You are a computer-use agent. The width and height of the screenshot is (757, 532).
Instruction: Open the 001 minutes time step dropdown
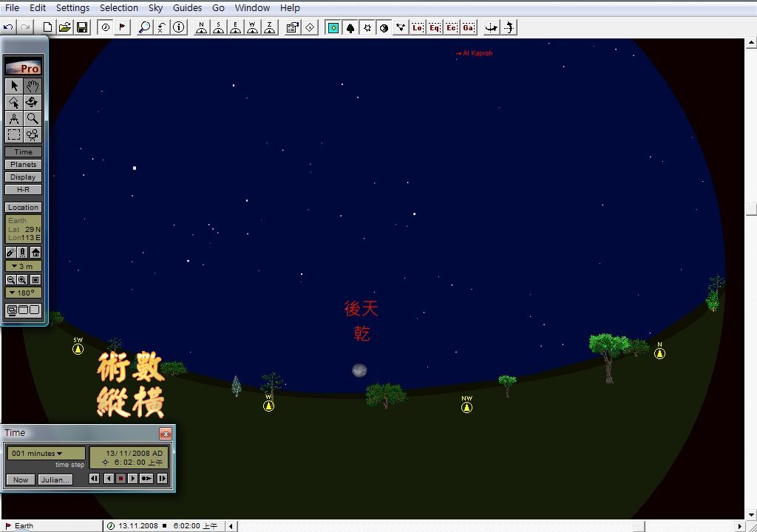pyautogui.click(x=46, y=453)
